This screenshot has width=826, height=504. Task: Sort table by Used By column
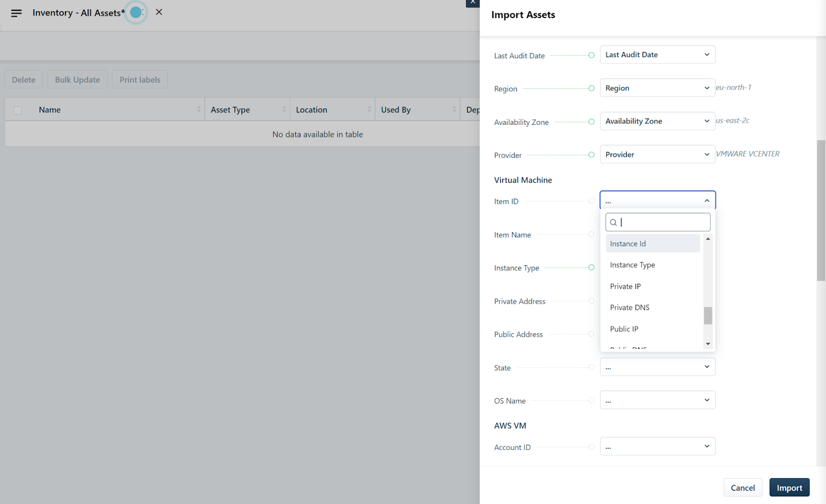[454, 109]
